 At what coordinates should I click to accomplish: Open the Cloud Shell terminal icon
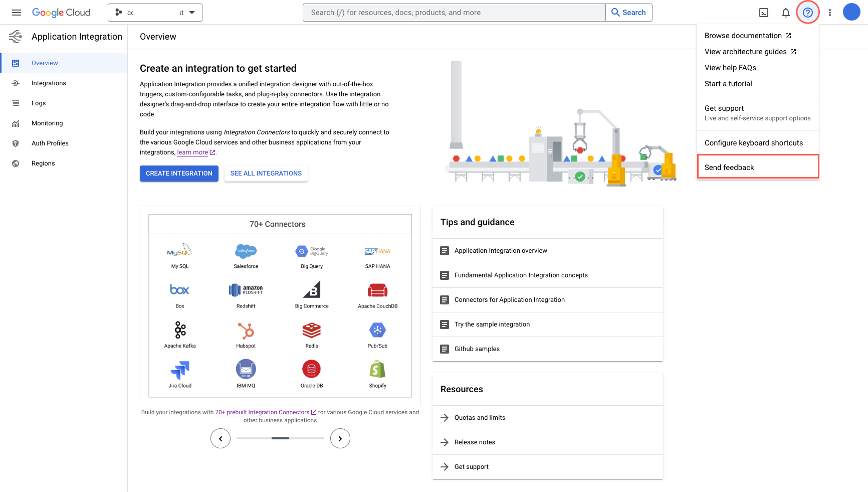[x=764, y=12]
